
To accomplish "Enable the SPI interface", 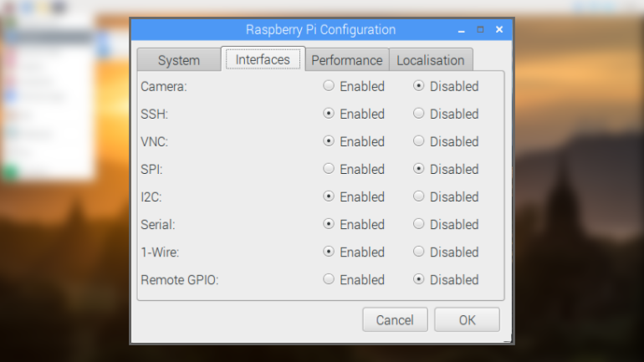I will point(329,169).
